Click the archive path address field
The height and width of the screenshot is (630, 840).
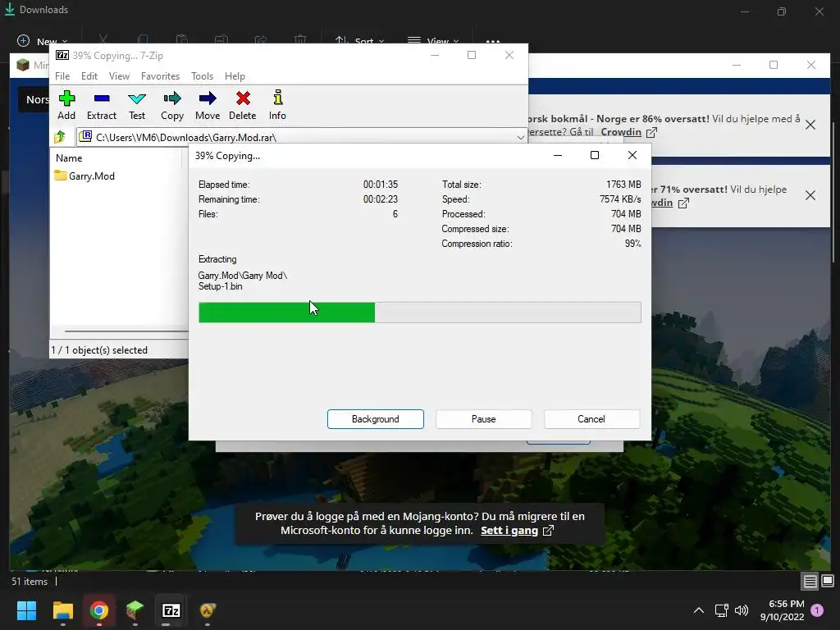(301, 137)
